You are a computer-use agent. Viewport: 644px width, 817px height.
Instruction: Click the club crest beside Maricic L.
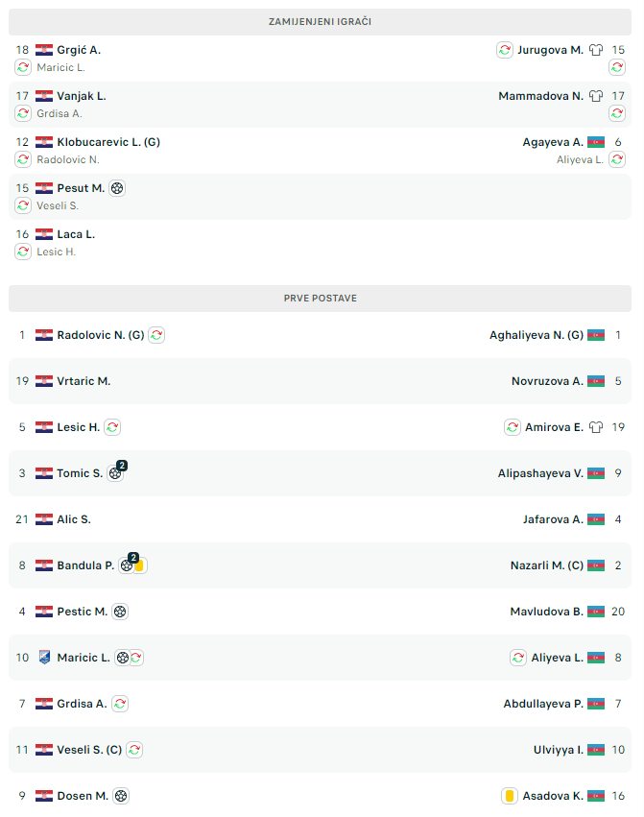tap(44, 658)
